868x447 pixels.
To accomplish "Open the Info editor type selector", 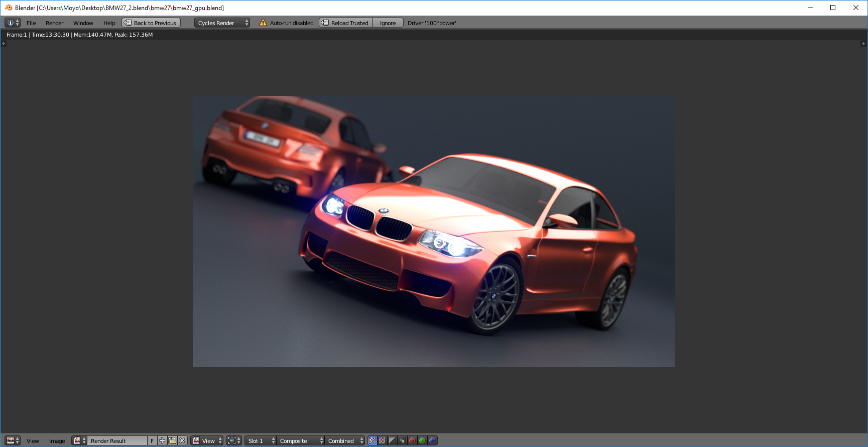I will click(12, 23).
